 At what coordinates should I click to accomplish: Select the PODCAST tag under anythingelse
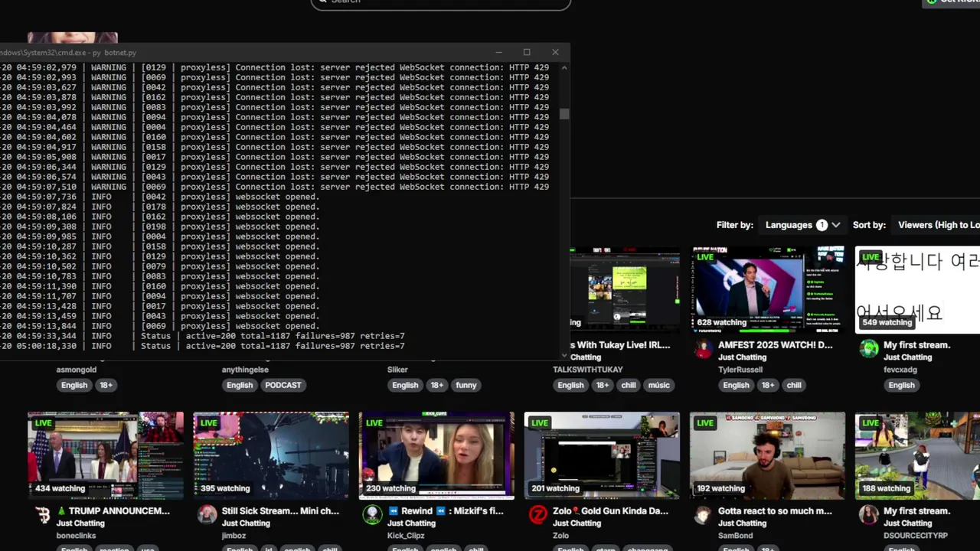283,385
